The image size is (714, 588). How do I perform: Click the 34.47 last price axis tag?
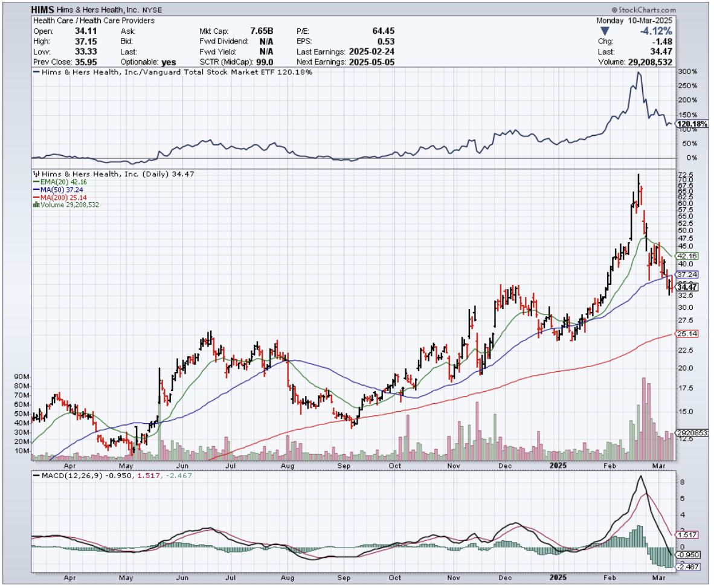pos(687,287)
